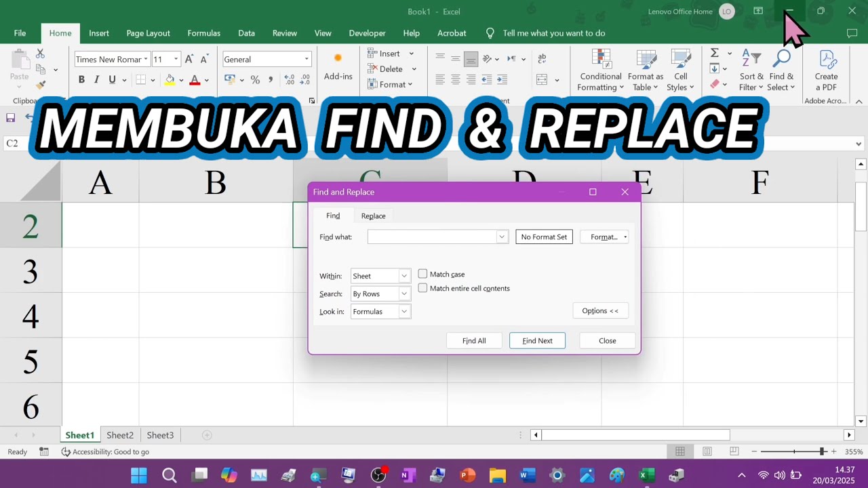868x488 pixels.
Task: Open the Formulas ribbon tab
Action: coord(203,33)
